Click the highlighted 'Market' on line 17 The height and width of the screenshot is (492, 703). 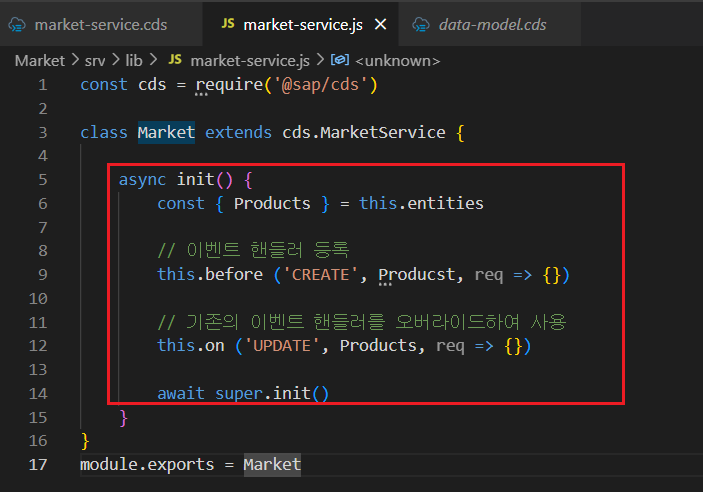272,464
